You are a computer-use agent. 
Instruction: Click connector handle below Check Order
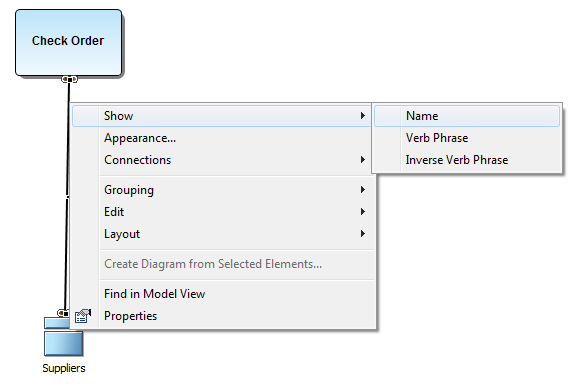69,79
